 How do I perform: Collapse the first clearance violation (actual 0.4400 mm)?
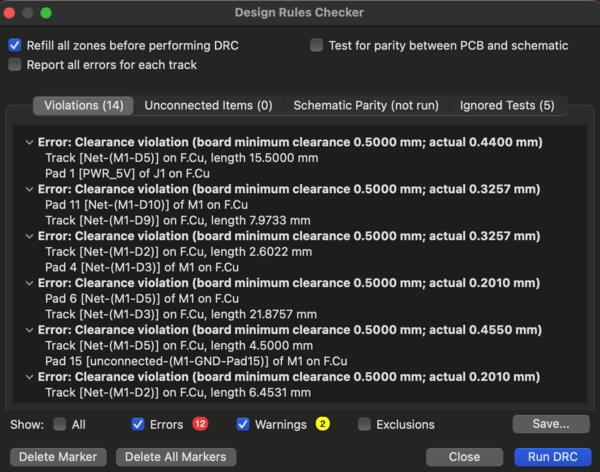29,143
